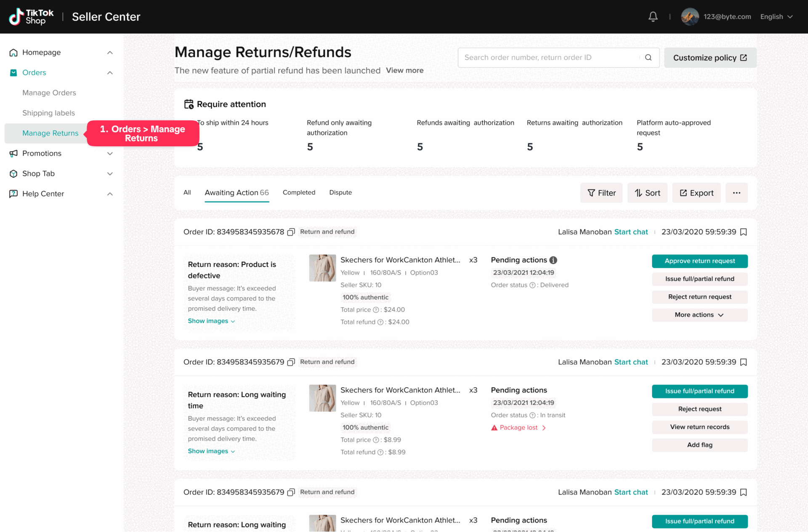Click the search magnifier icon
The width and height of the screenshot is (808, 532).
click(x=648, y=58)
